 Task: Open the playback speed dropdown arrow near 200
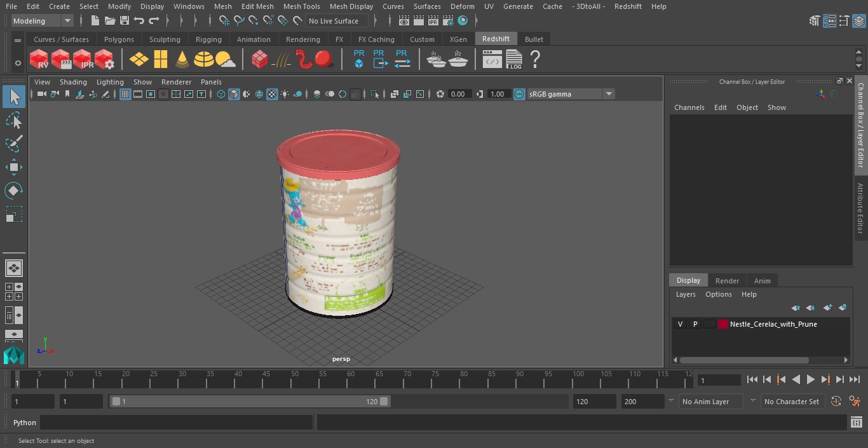(x=671, y=401)
